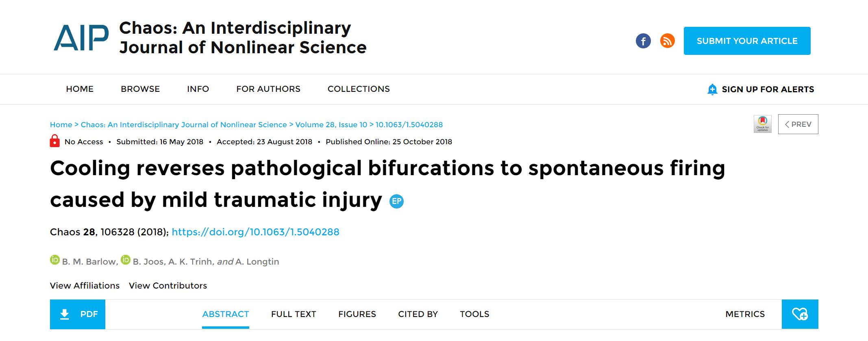
Task: Open the Facebook icon link
Action: click(643, 41)
